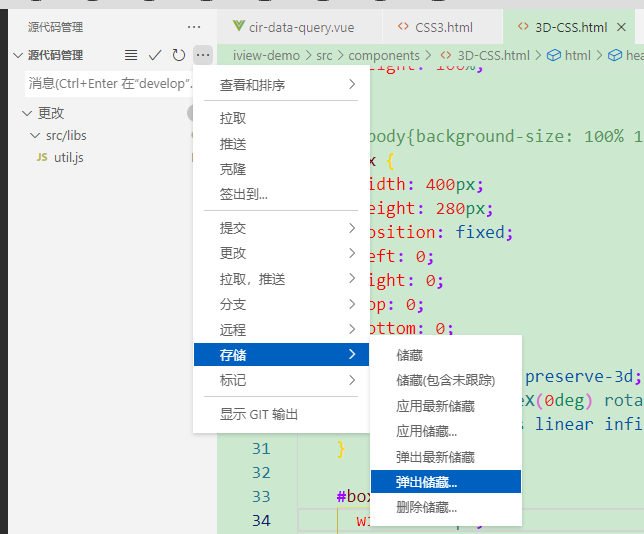Image resolution: width=644 pixels, height=534 pixels.
Task: Choose 签出到... from the menu
Action: 281,194
